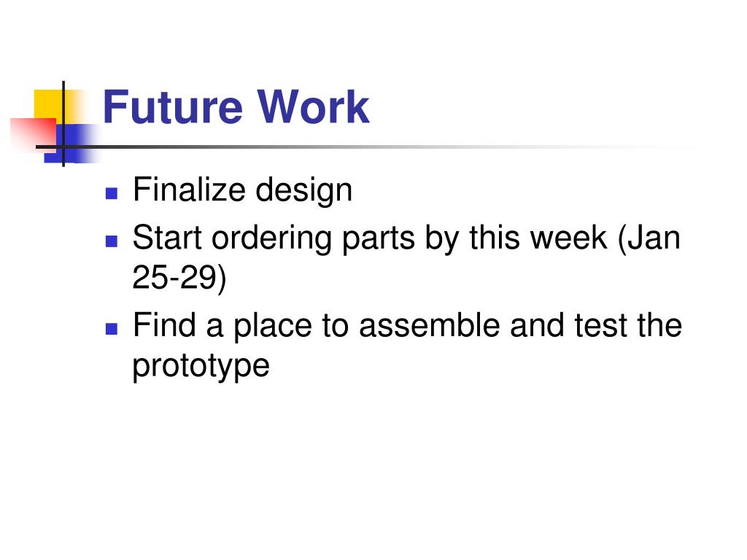Click the (Jan text at line end
The image size is (747, 560).
click(x=649, y=238)
